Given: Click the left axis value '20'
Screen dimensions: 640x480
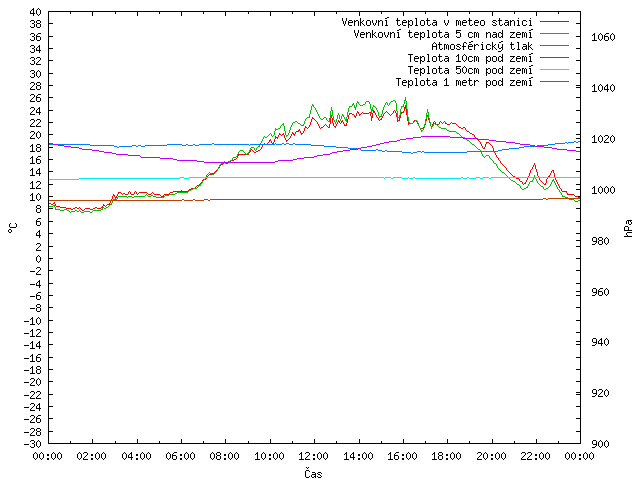Looking at the screenshot, I should click(36, 135).
